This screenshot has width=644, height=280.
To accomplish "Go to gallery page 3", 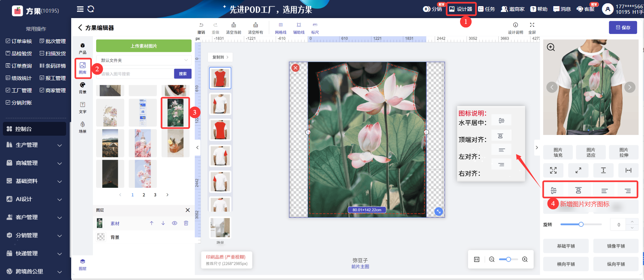I will pyautogui.click(x=155, y=195).
